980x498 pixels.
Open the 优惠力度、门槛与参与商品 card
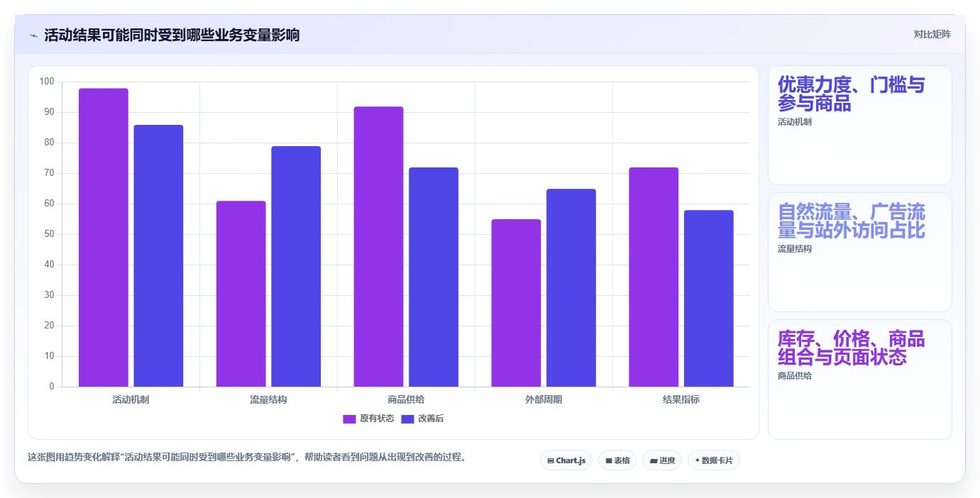[860, 125]
